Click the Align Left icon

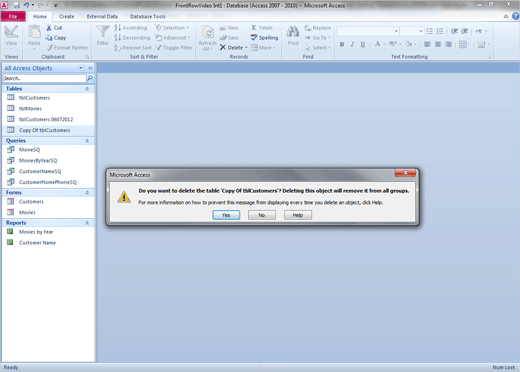click(427, 44)
